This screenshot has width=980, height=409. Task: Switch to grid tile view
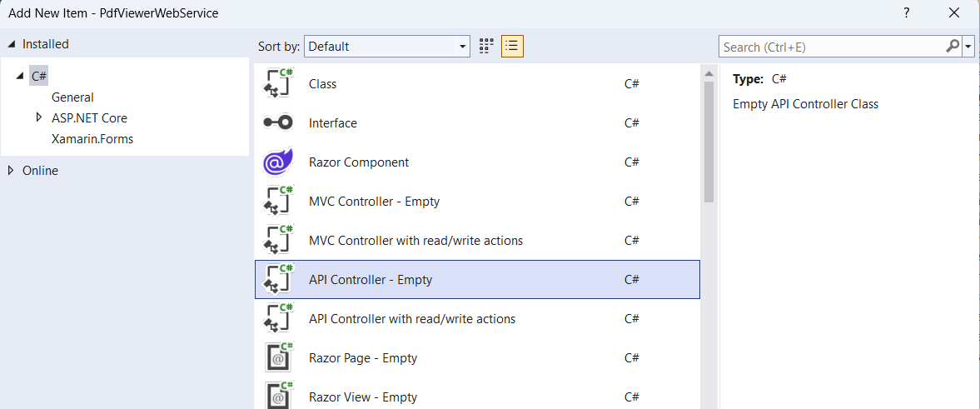486,47
